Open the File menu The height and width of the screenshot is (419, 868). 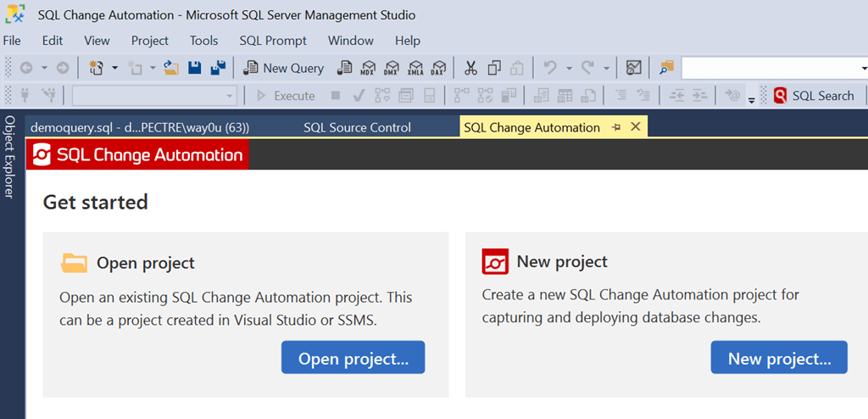click(x=12, y=41)
